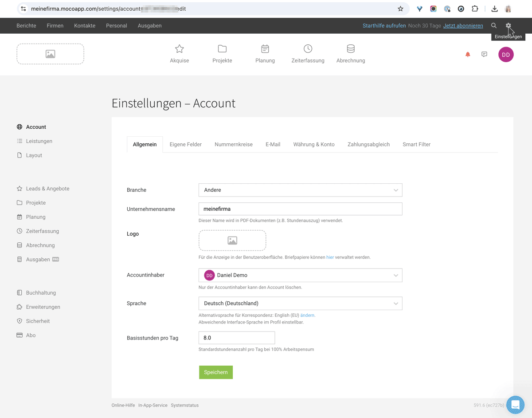Viewport: 532px width, 418px height.
Task: Expand the Branche dropdown
Action: click(x=300, y=190)
